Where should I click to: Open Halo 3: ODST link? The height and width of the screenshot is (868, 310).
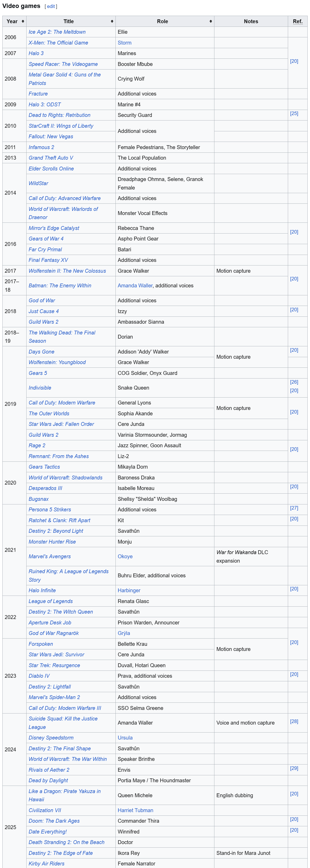tap(45, 105)
